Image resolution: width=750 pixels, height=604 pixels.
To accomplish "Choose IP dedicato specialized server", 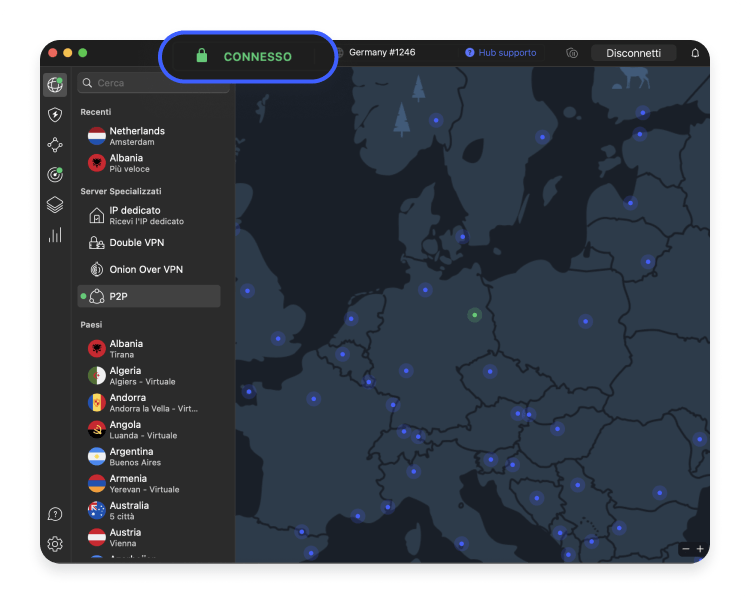I will (x=149, y=215).
